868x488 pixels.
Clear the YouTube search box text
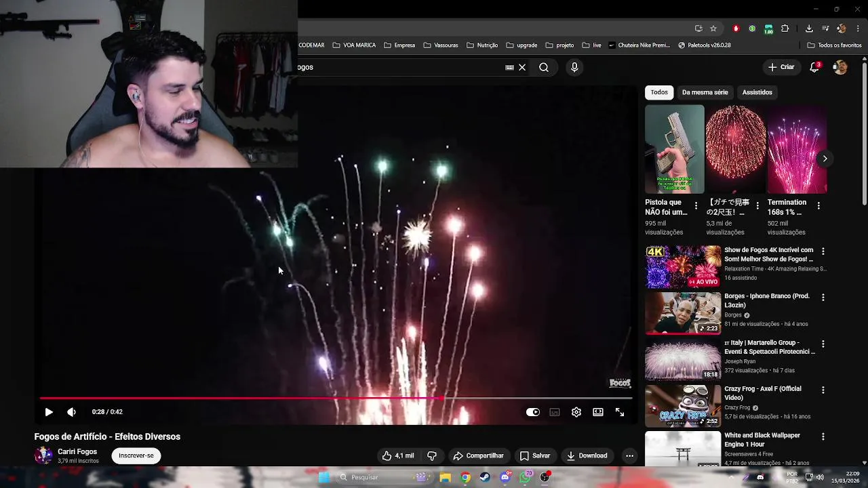click(x=522, y=67)
